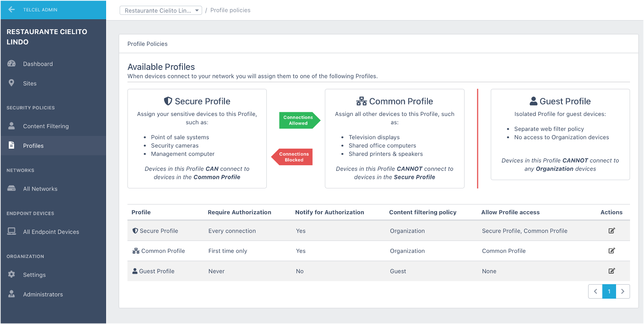
Task: Click the Every connection cell
Action: [232, 231]
